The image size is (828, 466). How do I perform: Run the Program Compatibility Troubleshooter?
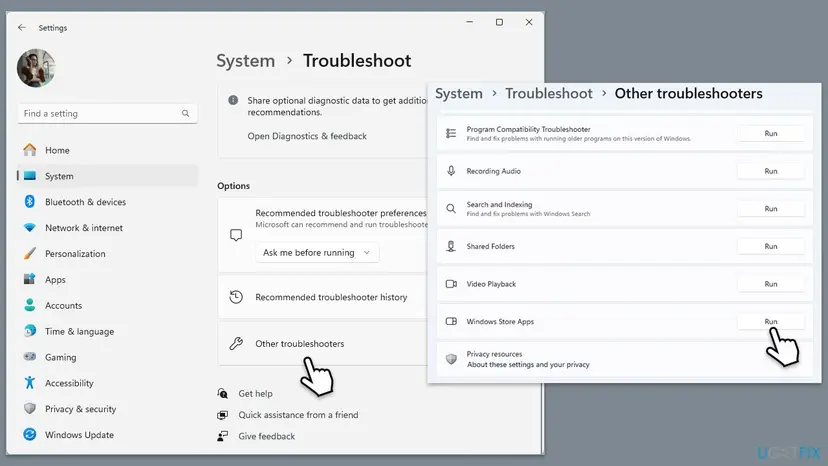pyautogui.click(x=771, y=134)
